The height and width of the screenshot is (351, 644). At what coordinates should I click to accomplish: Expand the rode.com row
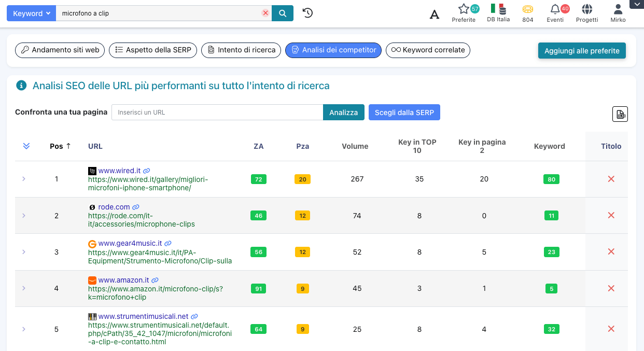(24, 216)
